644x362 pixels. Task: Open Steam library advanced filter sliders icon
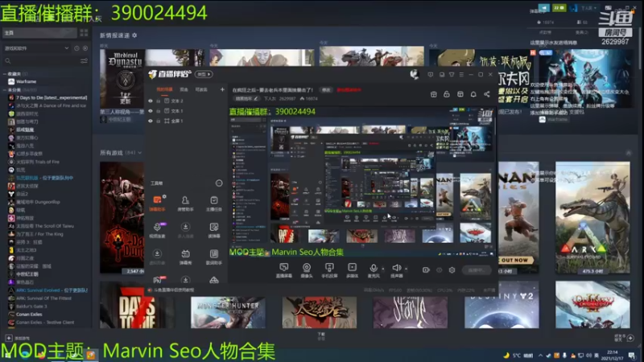[x=84, y=61]
